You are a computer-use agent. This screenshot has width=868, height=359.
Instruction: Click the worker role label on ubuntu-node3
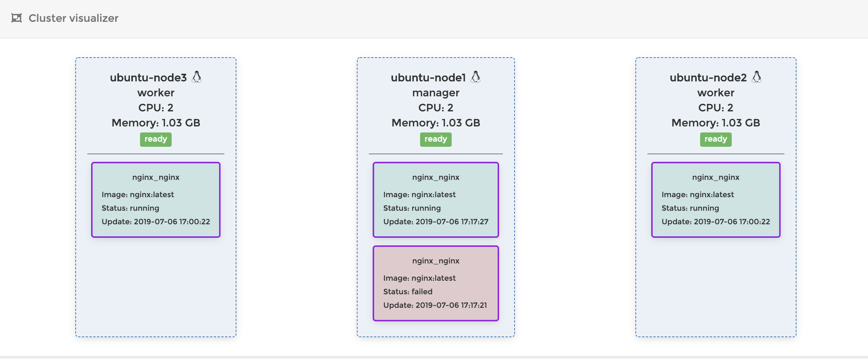(x=156, y=93)
